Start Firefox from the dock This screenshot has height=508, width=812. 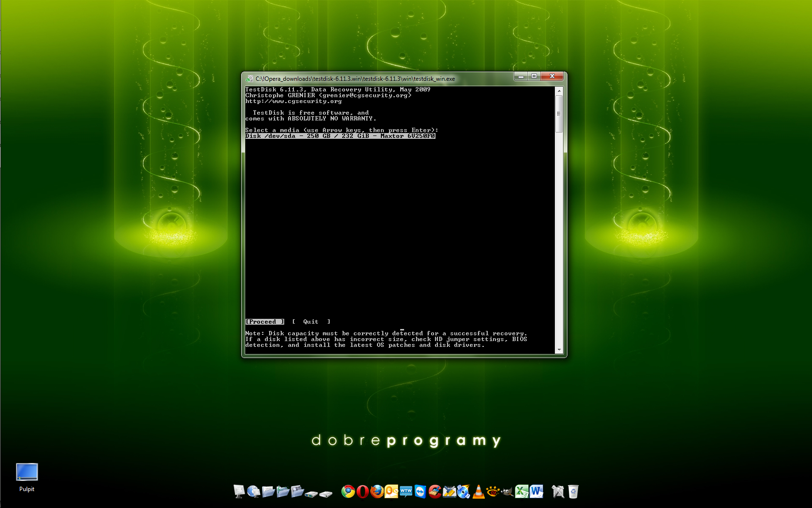[377, 492]
